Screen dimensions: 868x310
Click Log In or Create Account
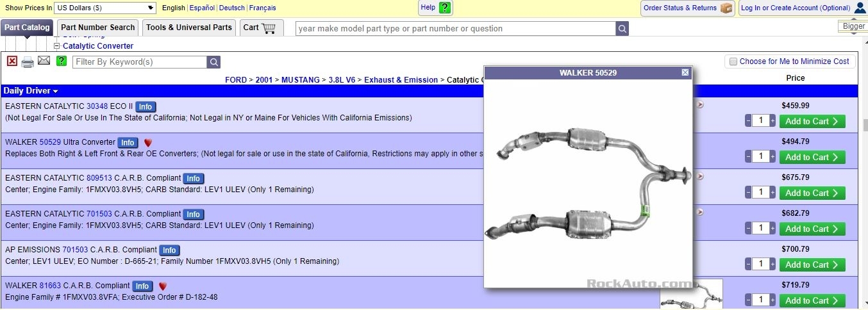(796, 8)
